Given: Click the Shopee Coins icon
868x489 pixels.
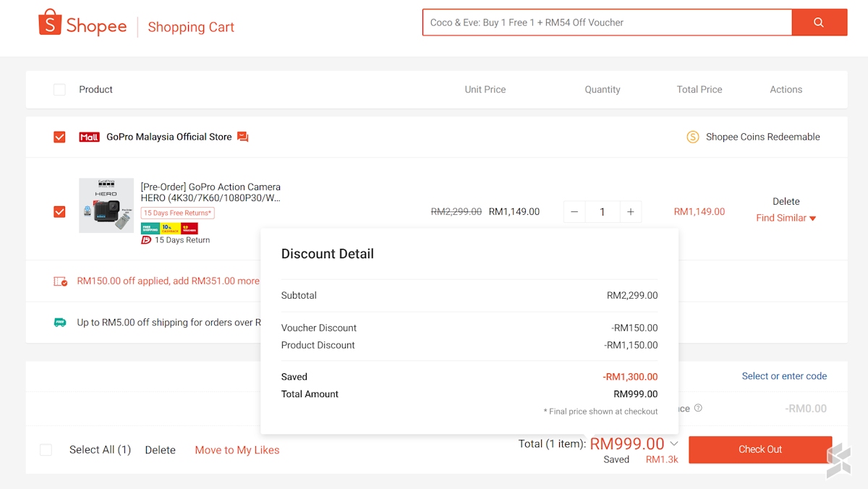Looking at the screenshot, I should pos(692,137).
